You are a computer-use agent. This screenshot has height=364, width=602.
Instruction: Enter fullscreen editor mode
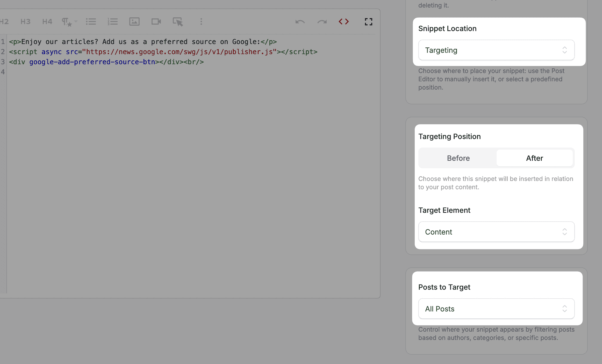[368, 22]
